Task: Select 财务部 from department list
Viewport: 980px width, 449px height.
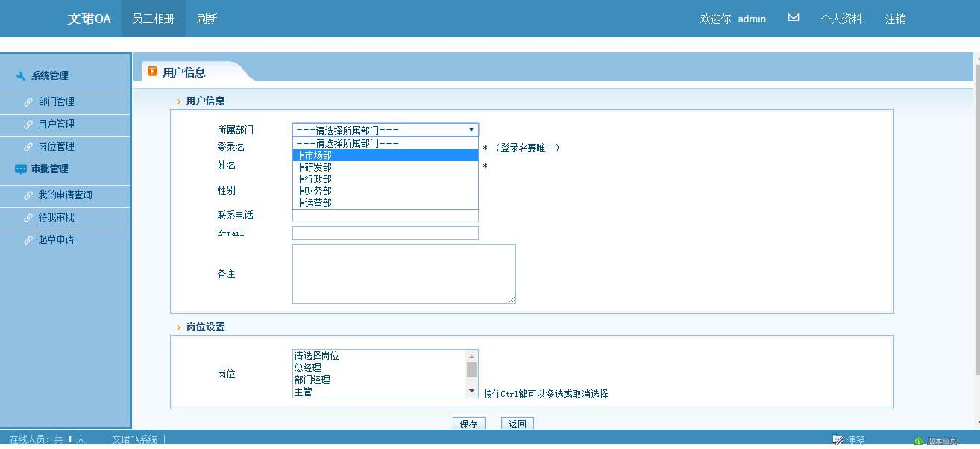Action: tap(386, 191)
